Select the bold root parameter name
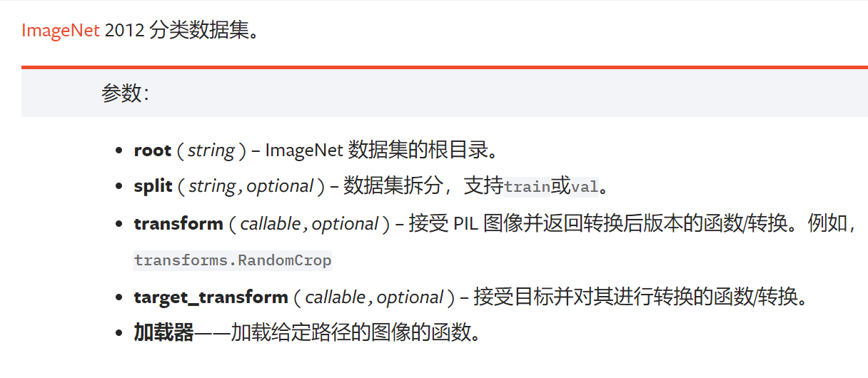 point(153,150)
